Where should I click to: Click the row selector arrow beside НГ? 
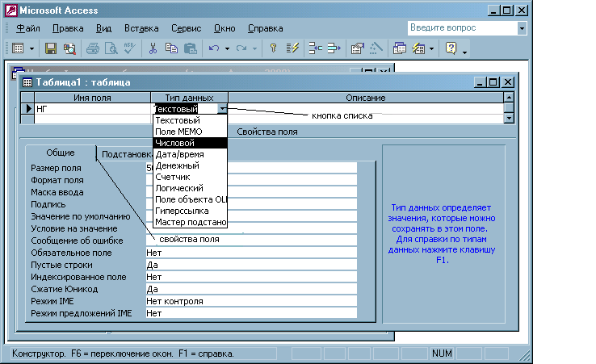pos(27,109)
